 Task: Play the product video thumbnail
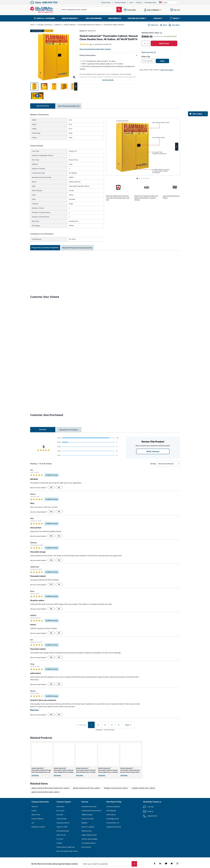click(37, 96)
